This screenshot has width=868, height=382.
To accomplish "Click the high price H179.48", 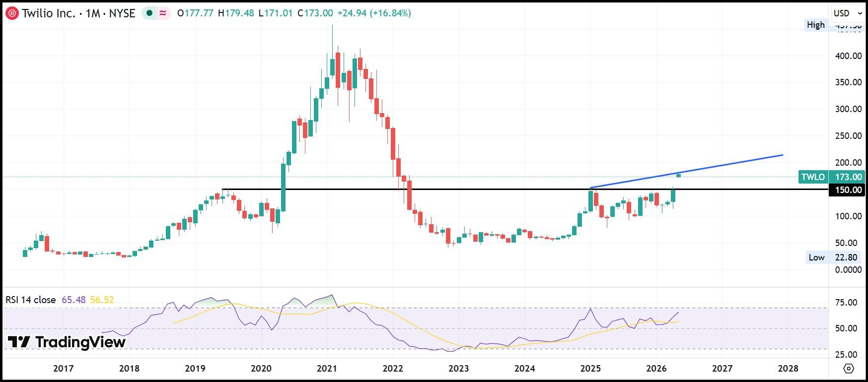I will [235, 13].
